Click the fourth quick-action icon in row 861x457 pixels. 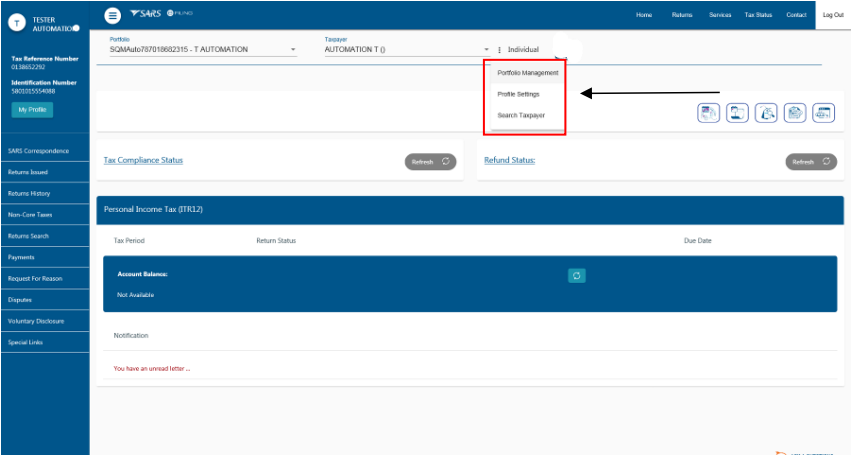pos(795,113)
